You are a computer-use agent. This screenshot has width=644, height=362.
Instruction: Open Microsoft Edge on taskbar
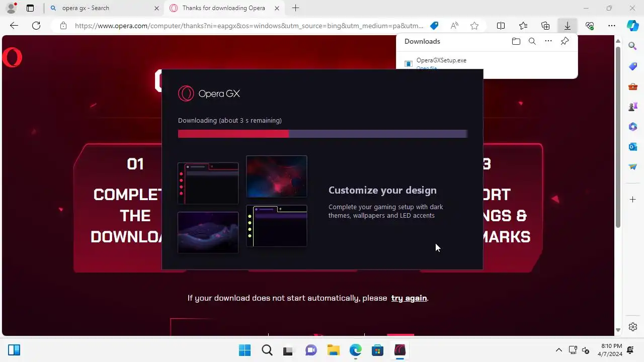click(x=355, y=350)
